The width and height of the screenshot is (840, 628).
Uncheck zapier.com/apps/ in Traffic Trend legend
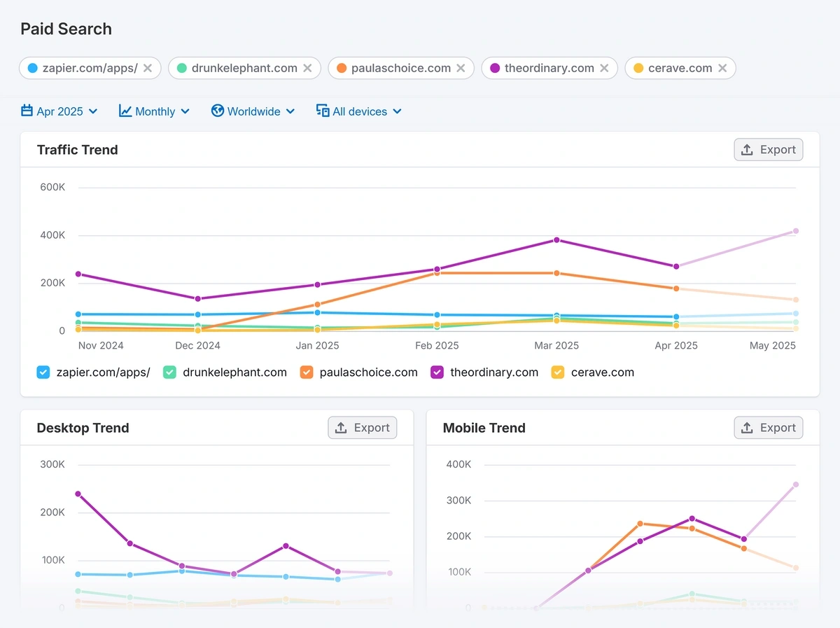[43, 372]
